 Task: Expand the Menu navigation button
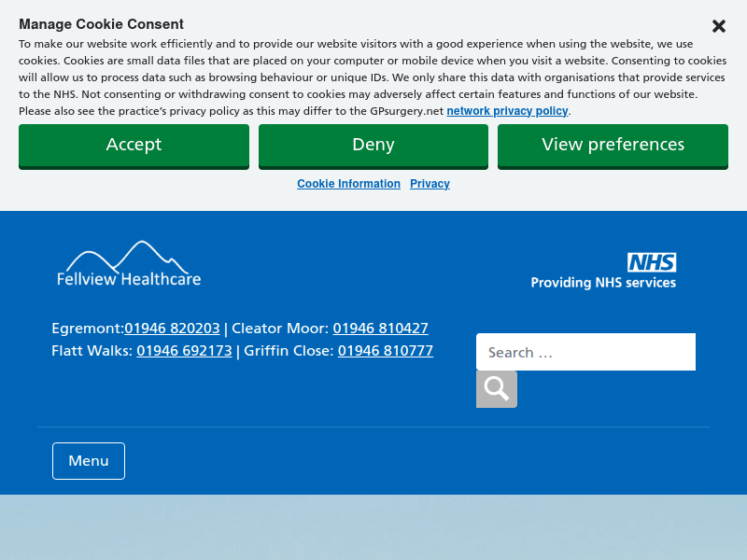(89, 461)
